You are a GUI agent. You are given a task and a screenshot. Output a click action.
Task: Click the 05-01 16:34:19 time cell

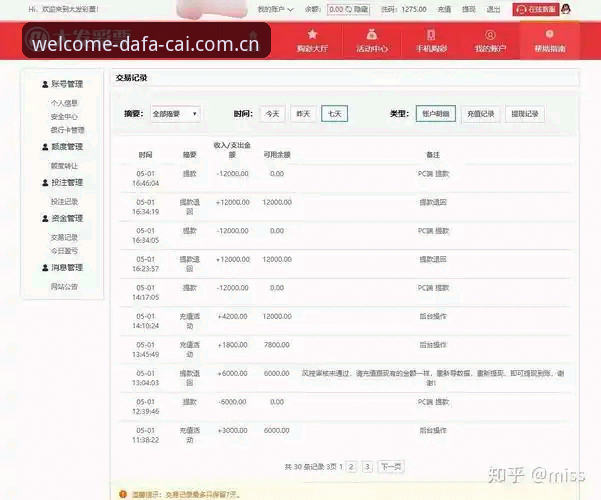(x=145, y=207)
